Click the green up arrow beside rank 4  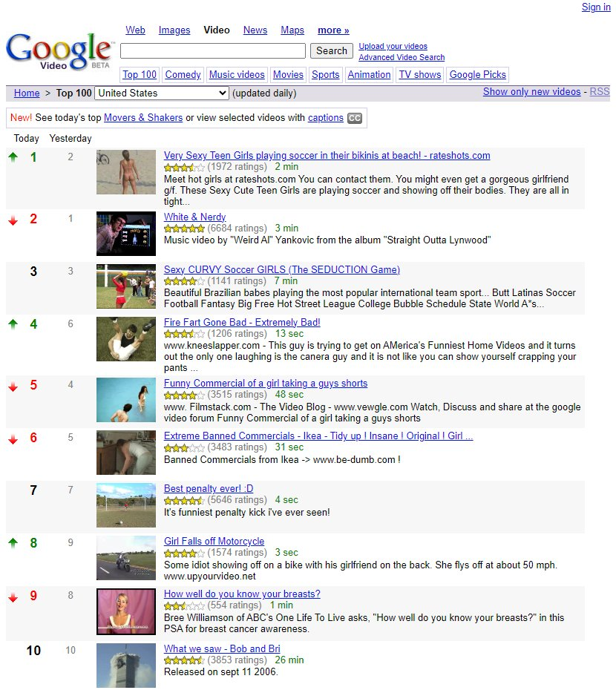pos(13,324)
